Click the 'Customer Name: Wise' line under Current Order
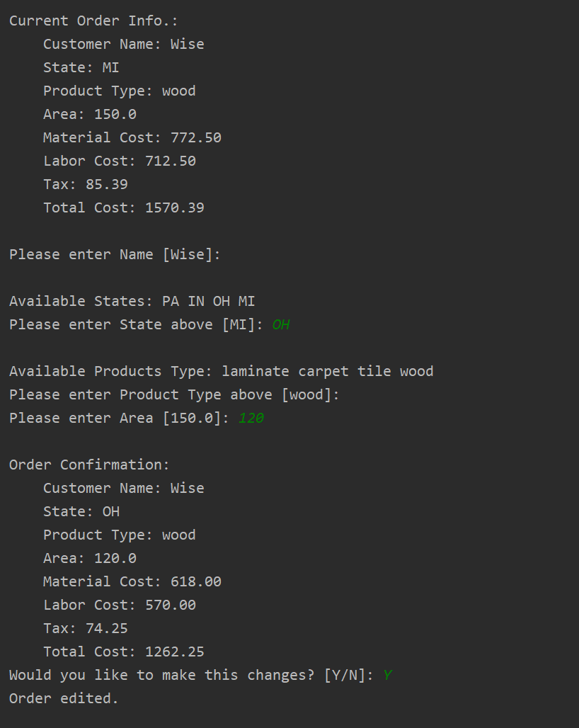Image resolution: width=579 pixels, height=728 pixels. coord(123,44)
